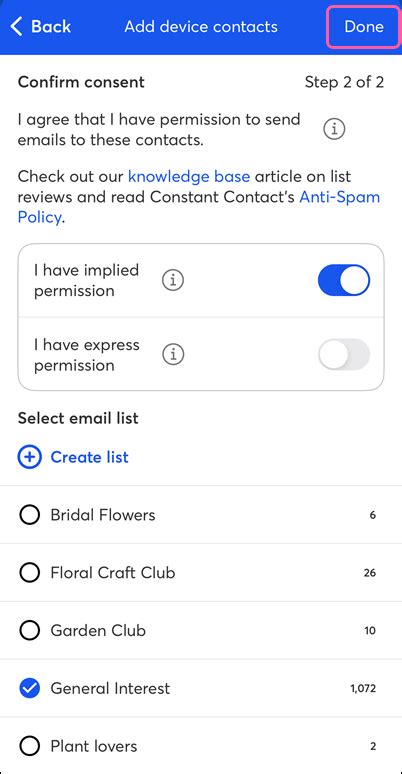
Task: Tap the Back chevron arrow icon
Action: pos(16,27)
